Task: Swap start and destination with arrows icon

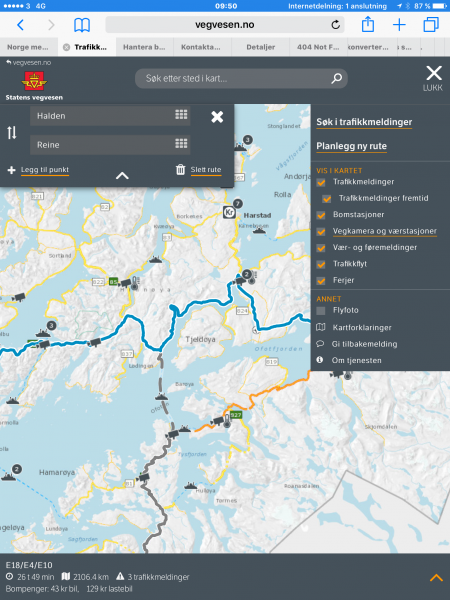Action: (x=11, y=132)
